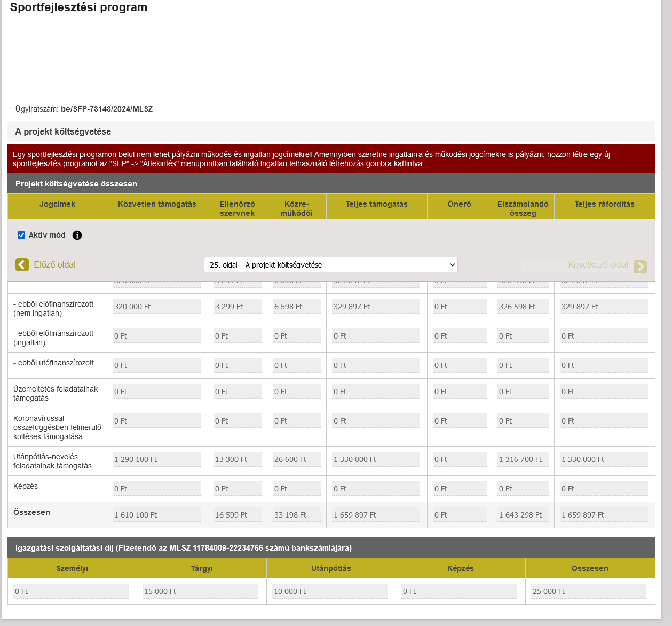Click the Utánpótlás fee field 10 000 Ft
The width and height of the screenshot is (672, 626).
[330, 591]
